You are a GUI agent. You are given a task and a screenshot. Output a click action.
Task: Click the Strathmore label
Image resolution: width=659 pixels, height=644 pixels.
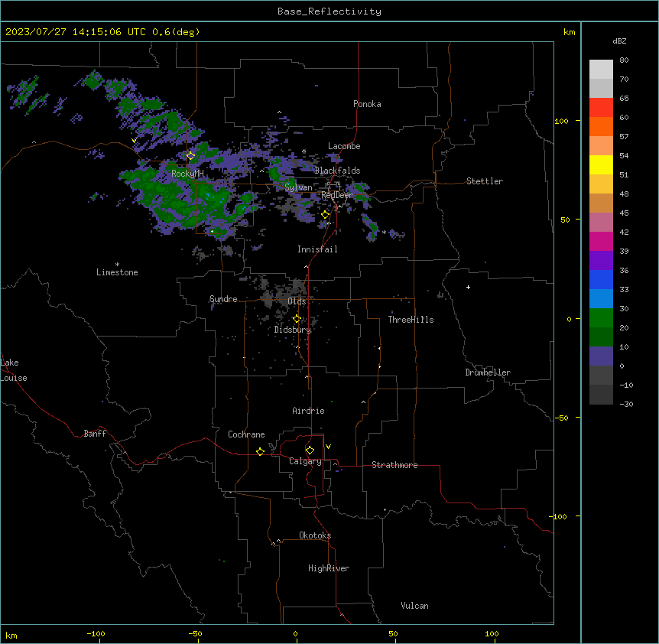click(x=394, y=465)
